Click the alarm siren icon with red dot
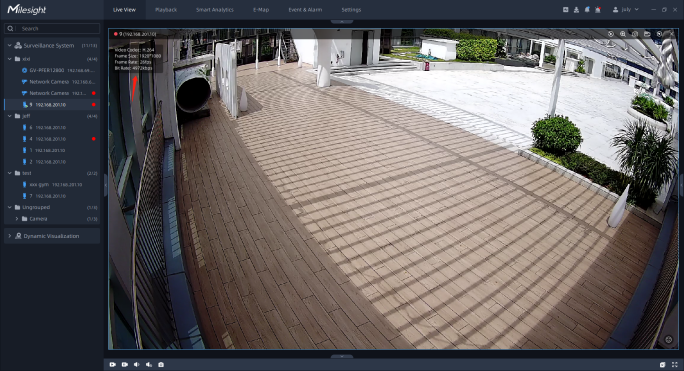 [x=598, y=10]
